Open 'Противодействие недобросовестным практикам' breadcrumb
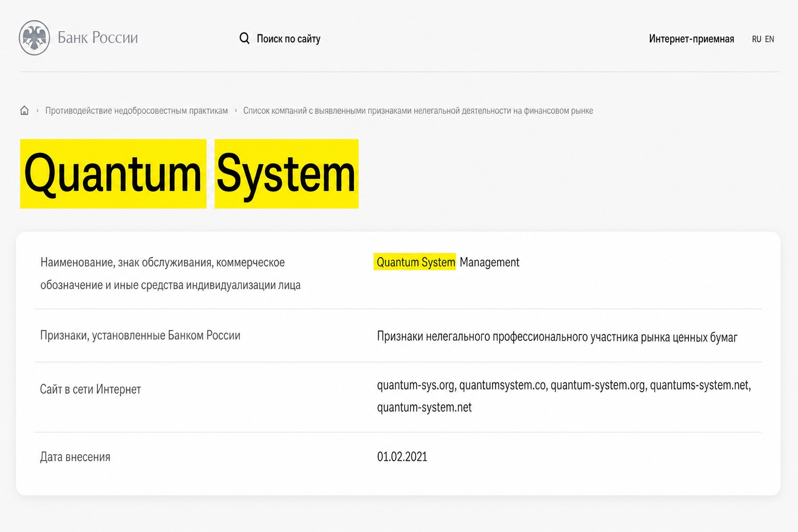The width and height of the screenshot is (798, 532). tap(137, 111)
